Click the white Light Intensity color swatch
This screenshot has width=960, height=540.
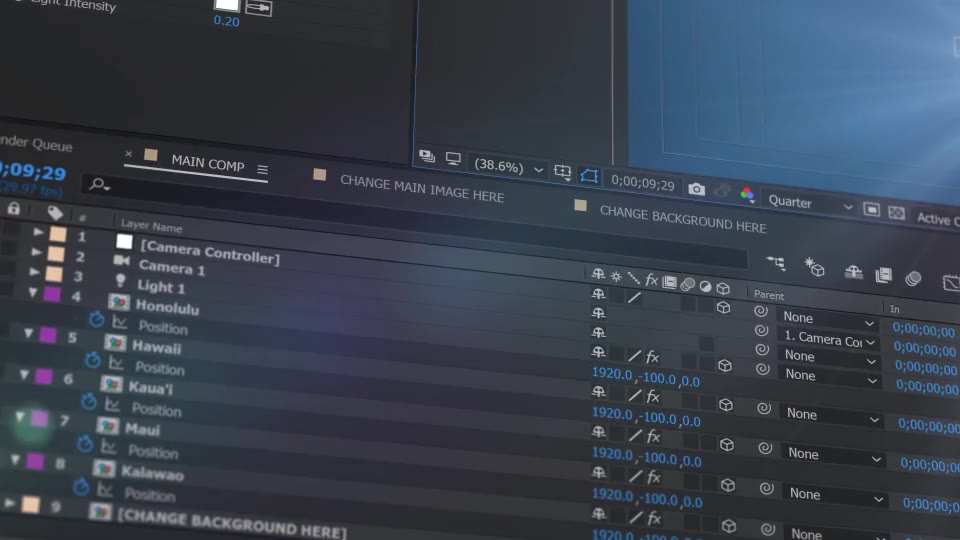(227, 5)
